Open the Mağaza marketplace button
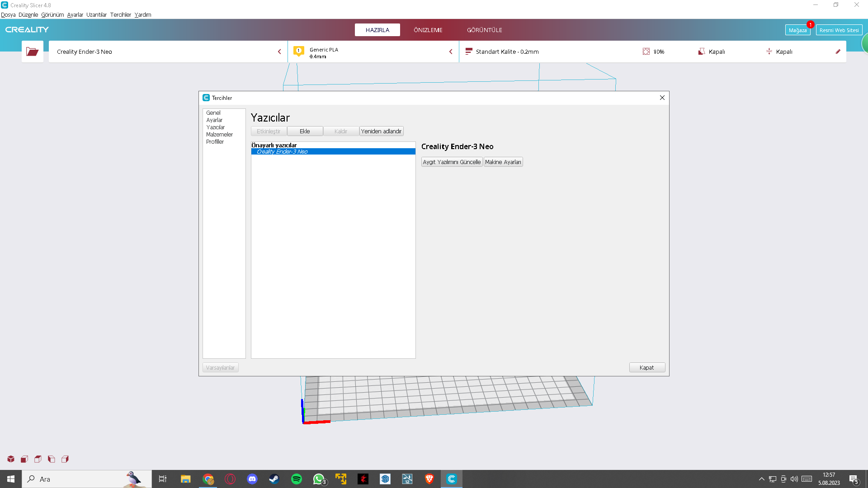The image size is (868, 488). click(x=797, y=30)
